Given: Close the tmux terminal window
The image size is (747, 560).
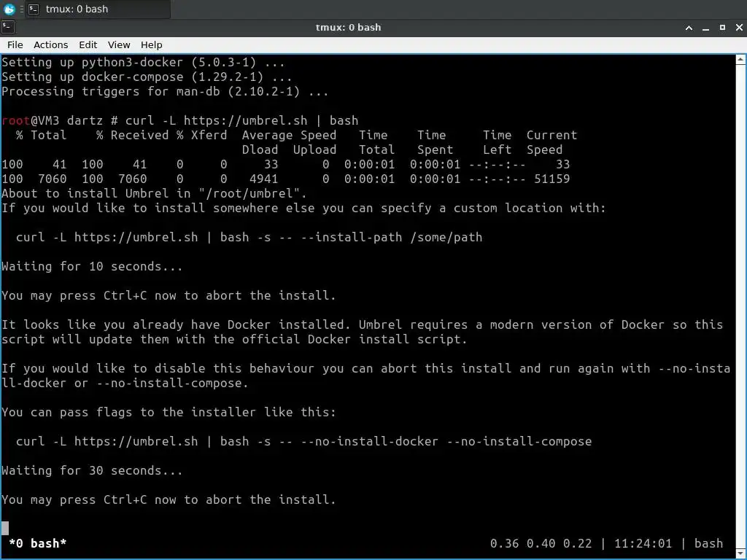Looking at the screenshot, I should pos(739,28).
